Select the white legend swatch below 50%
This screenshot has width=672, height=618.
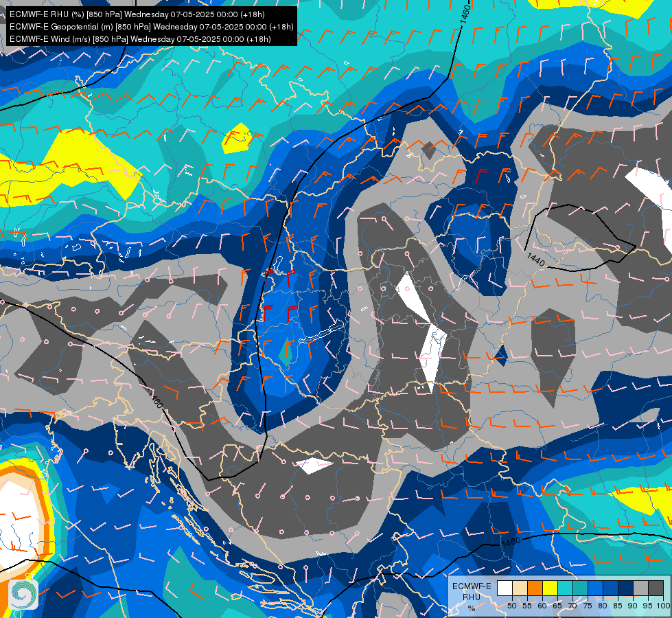pos(505,588)
